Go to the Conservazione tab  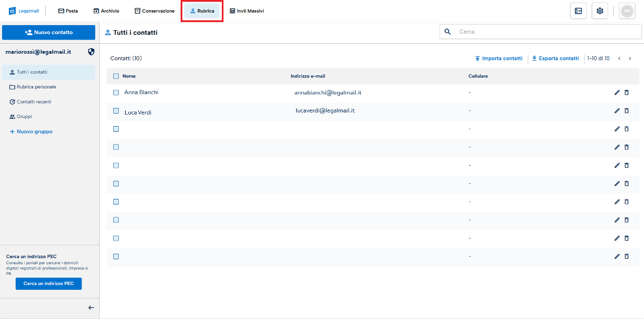click(154, 11)
